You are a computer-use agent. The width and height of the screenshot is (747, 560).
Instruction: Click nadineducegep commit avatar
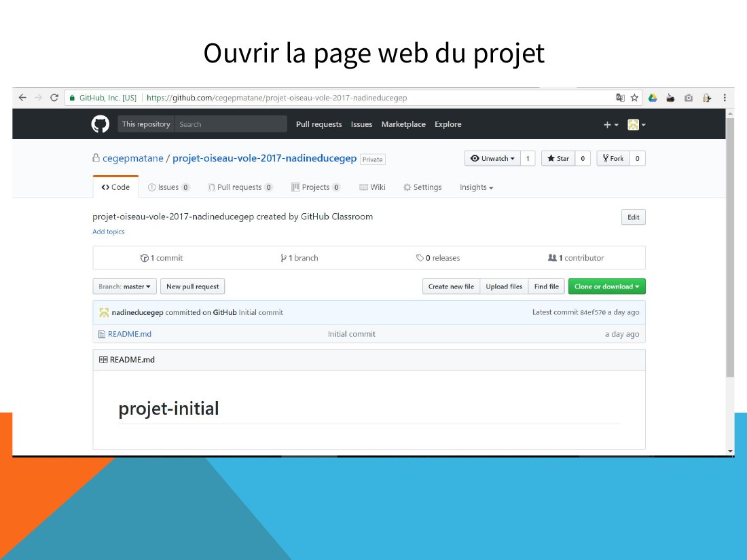(x=104, y=312)
